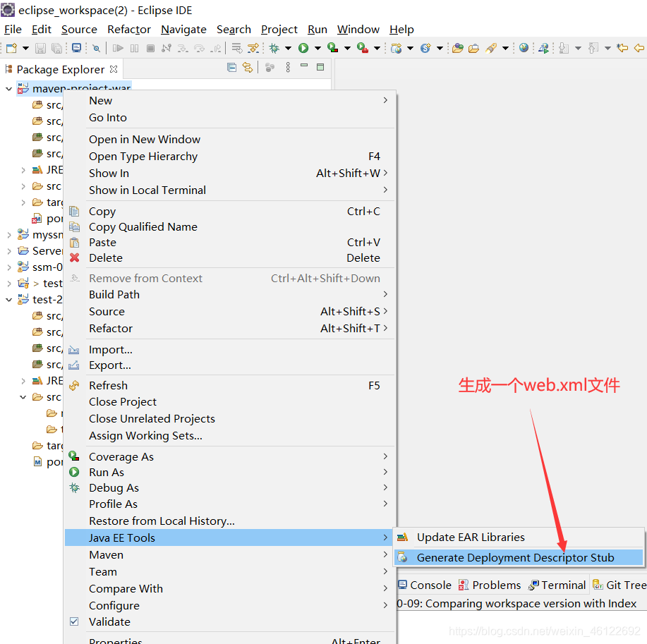The height and width of the screenshot is (644, 647).
Task: Click the green Run toolbar icon
Action: (x=303, y=48)
